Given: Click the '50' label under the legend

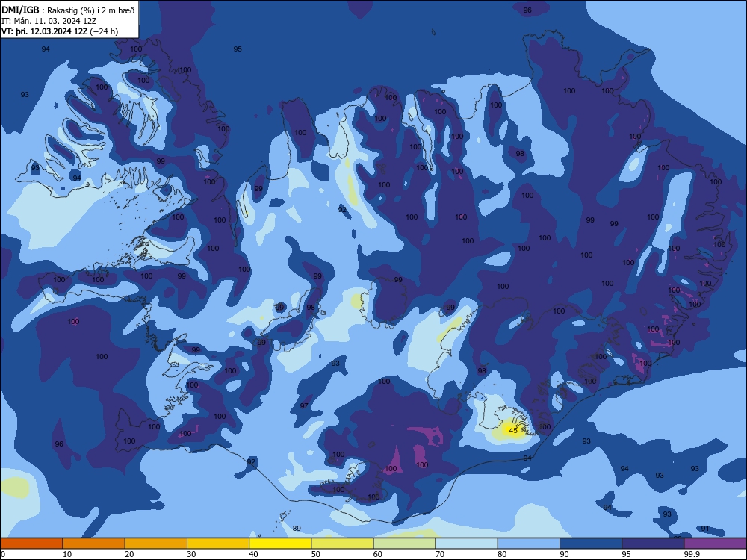Looking at the screenshot, I should [x=316, y=554].
